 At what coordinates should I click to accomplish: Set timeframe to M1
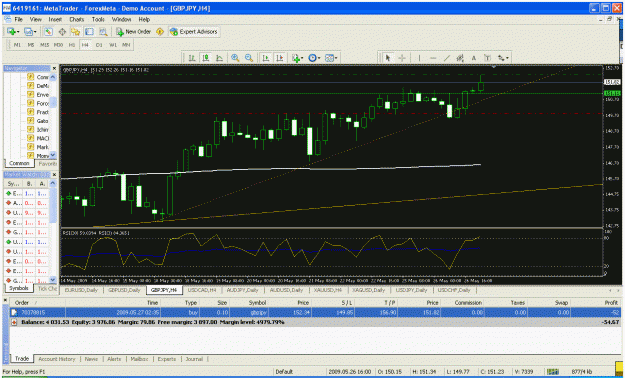coord(17,45)
